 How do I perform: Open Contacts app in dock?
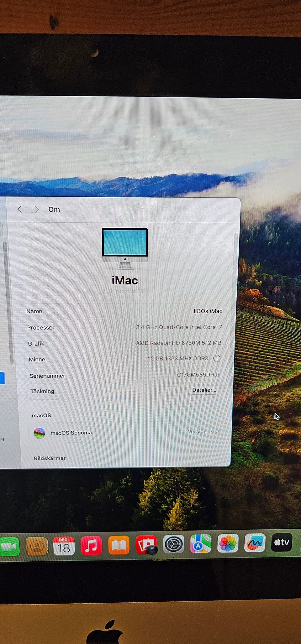(x=37, y=546)
